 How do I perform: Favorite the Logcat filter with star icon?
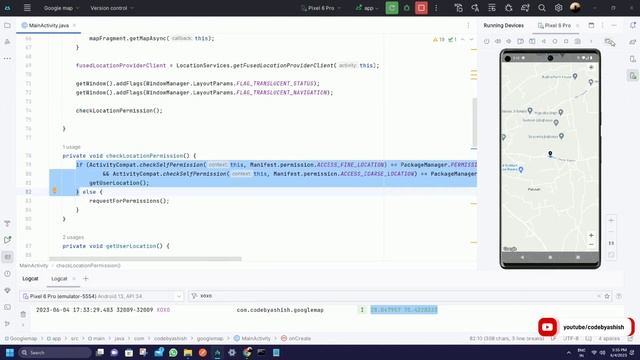click(x=607, y=296)
